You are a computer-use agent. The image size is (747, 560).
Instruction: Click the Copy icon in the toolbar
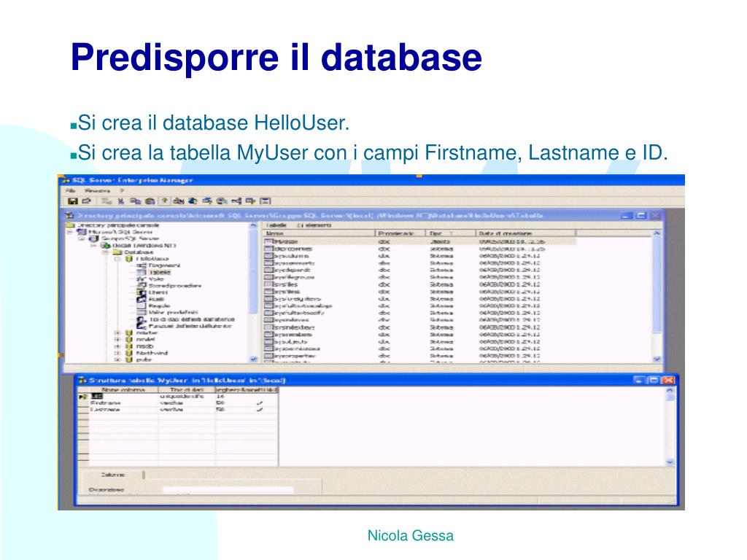[135, 201]
